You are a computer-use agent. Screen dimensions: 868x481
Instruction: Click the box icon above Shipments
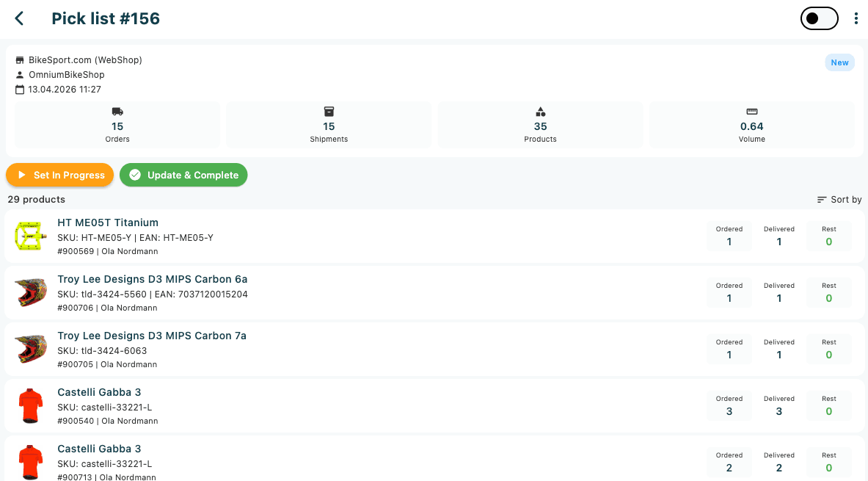click(329, 112)
